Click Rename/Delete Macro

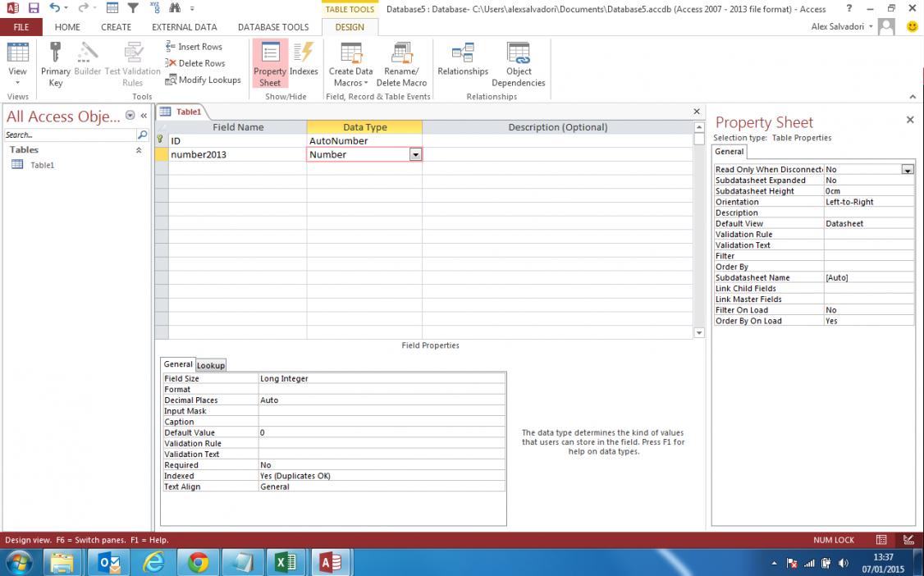click(401, 64)
